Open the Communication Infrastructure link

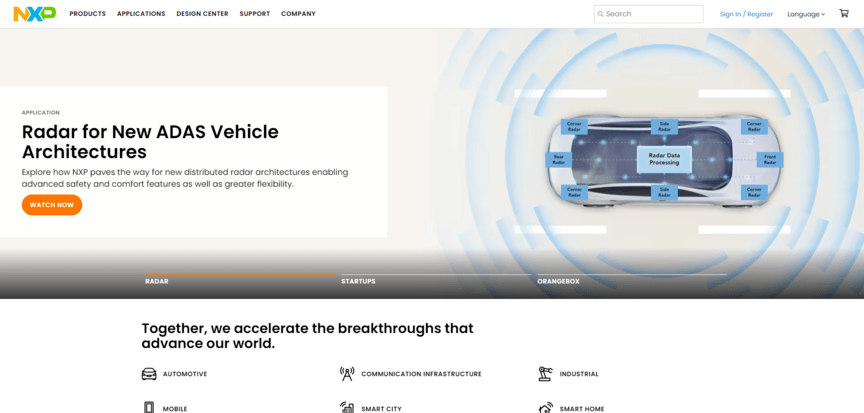pyautogui.click(x=421, y=374)
